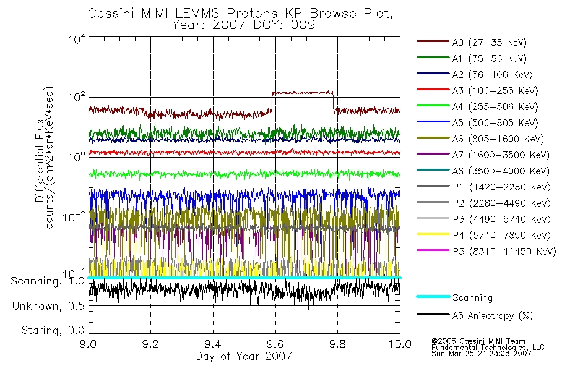Click the A2 (56-106 KeV) legend label
588x371 pixels.
click(x=492, y=75)
